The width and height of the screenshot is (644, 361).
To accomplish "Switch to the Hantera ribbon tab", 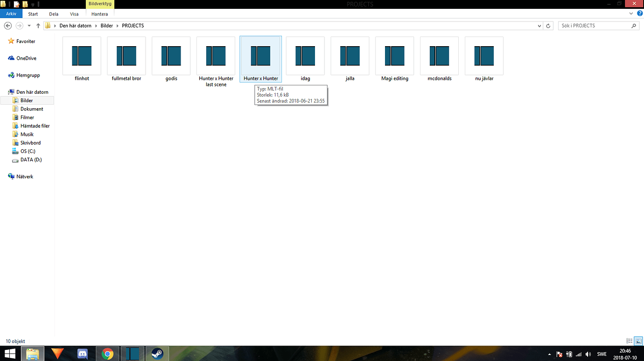I will [99, 14].
